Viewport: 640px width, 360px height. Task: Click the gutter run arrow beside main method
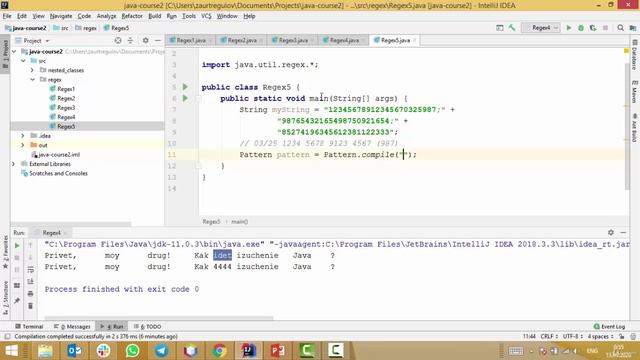tap(185, 98)
